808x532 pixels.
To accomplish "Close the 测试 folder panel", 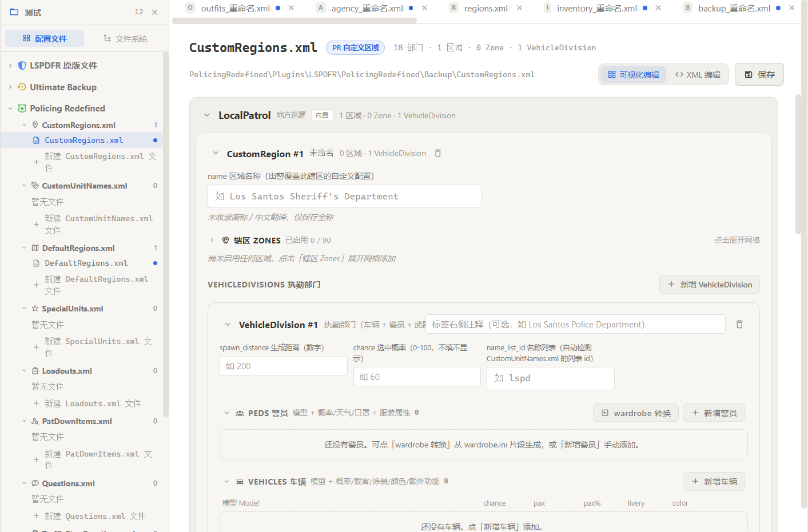I will (x=154, y=12).
